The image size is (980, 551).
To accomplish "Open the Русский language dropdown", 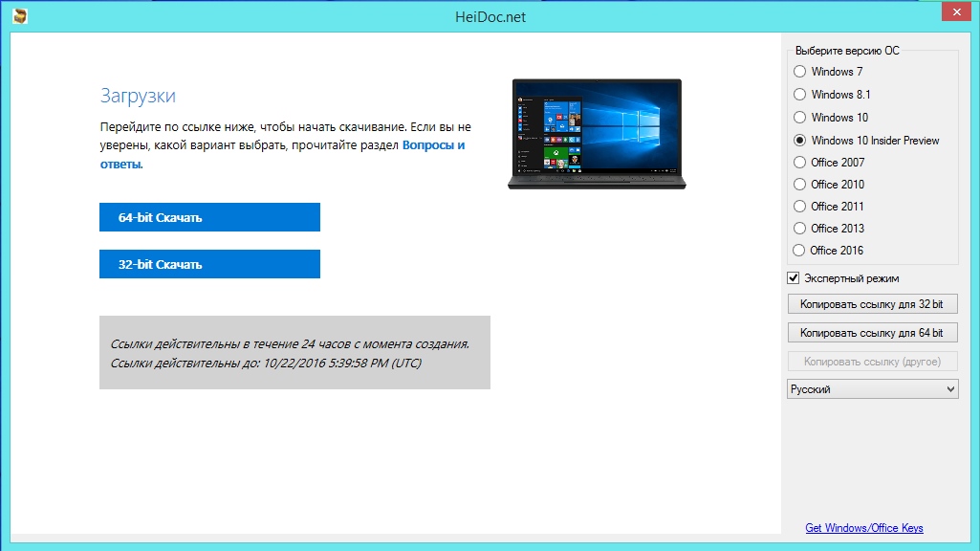I will (x=872, y=389).
